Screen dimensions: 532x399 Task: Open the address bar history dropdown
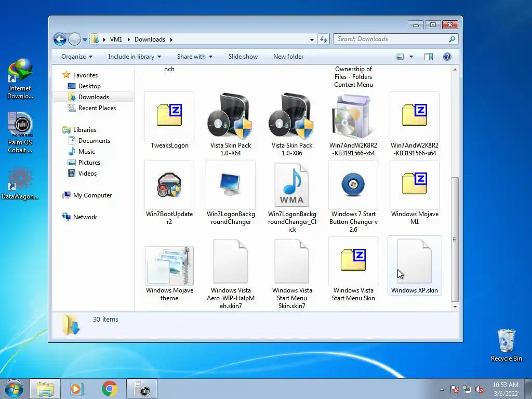pos(312,39)
